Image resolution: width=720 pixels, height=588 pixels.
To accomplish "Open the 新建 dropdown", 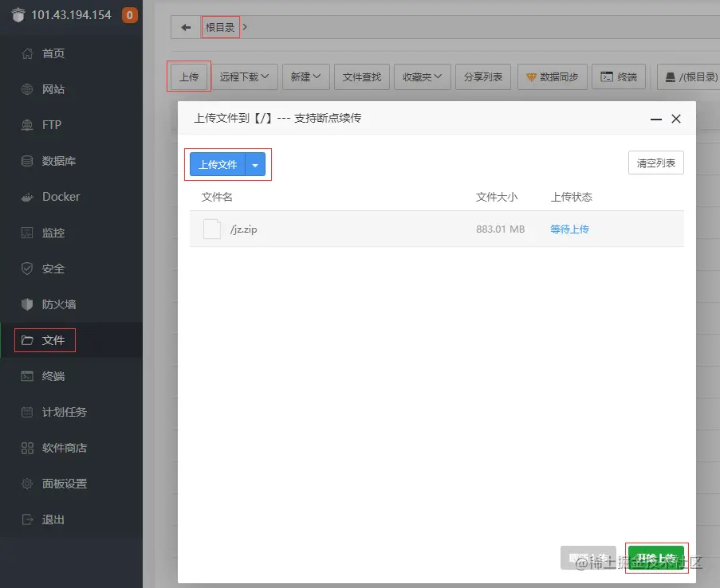I will 305,76.
